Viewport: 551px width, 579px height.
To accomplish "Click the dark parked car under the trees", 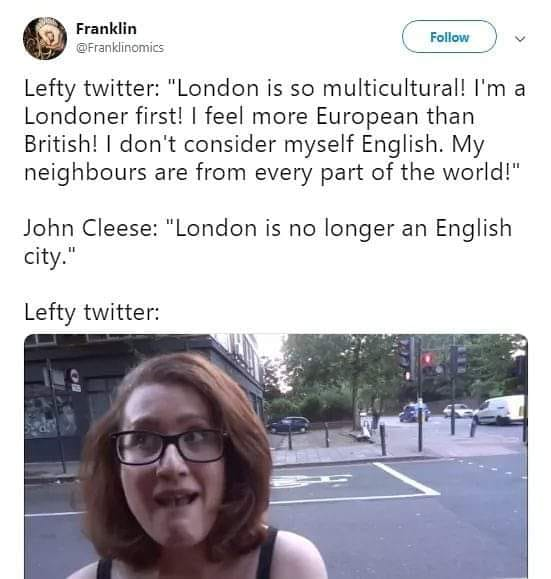I will [289, 425].
